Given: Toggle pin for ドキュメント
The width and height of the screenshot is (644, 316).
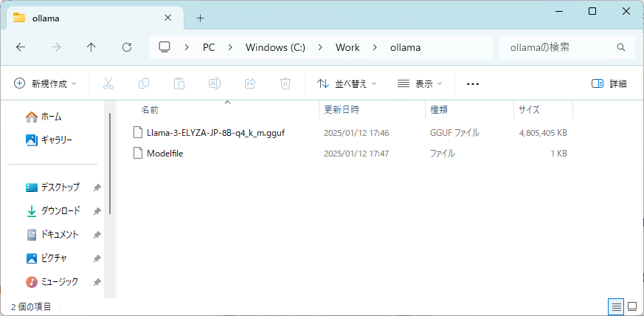Looking at the screenshot, I should [97, 235].
